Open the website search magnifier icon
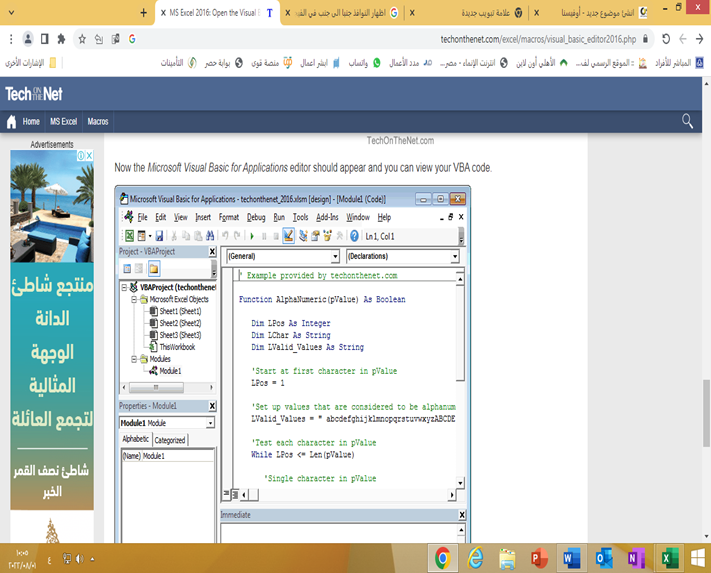Viewport: 711px width, 573px height. click(x=687, y=121)
